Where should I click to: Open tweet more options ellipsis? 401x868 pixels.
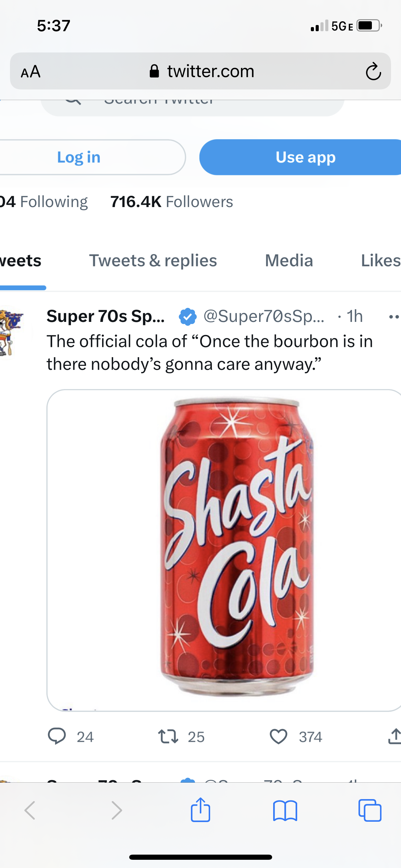394,317
